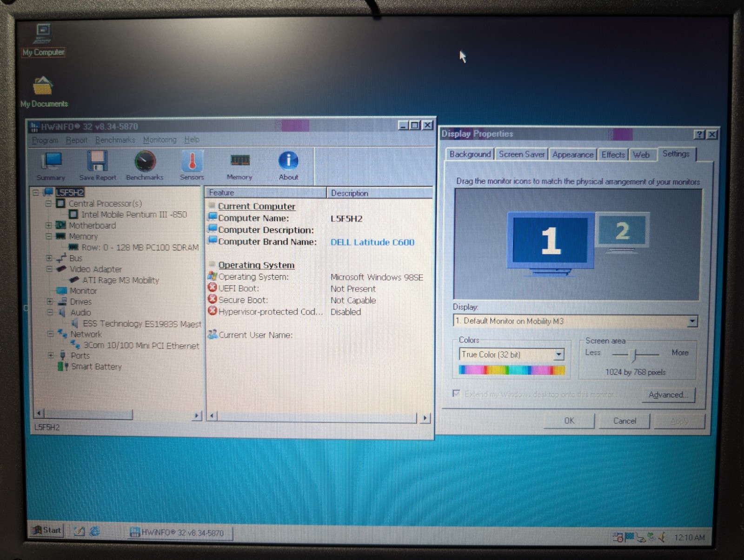Open Sensors thermometer icon
This screenshot has width=744, height=560.
pos(192,166)
